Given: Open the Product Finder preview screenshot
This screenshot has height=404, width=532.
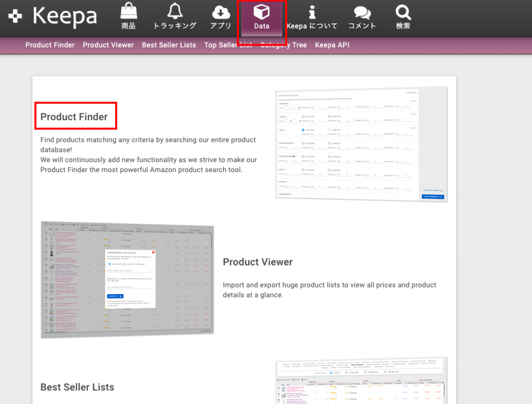Looking at the screenshot, I should click(x=361, y=144).
